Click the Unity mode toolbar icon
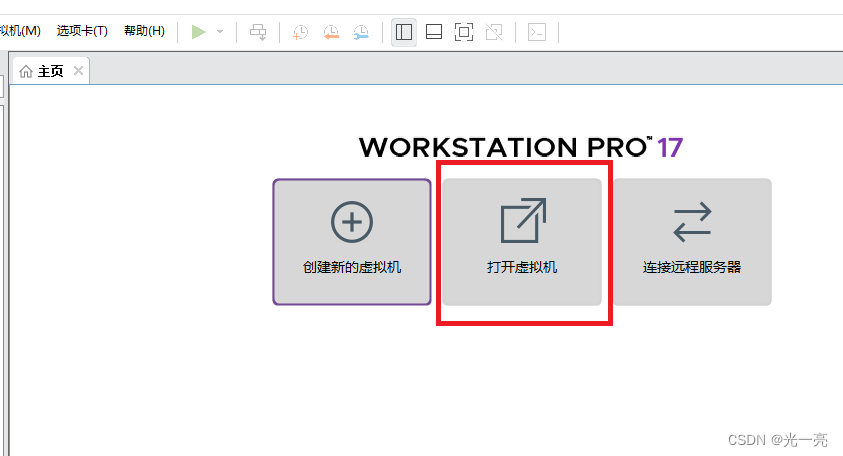This screenshot has width=843, height=456. click(494, 32)
